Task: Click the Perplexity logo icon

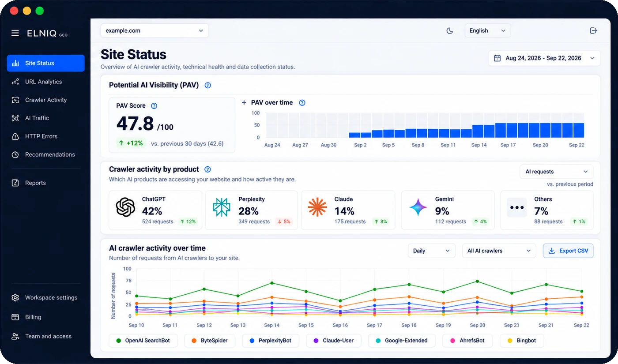Action: pyautogui.click(x=222, y=207)
